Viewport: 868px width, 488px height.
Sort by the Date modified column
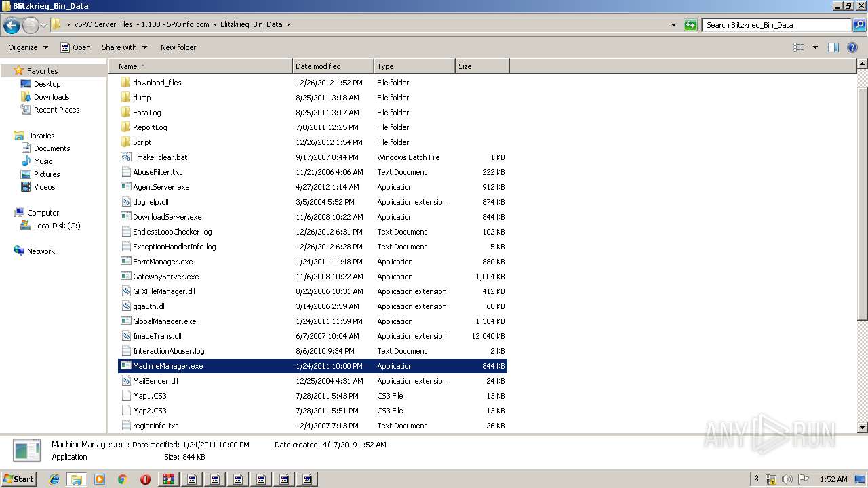pos(333,66)
